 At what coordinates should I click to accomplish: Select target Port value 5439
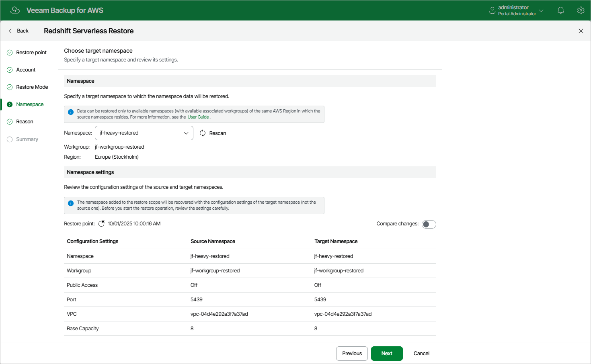point(320,300)
